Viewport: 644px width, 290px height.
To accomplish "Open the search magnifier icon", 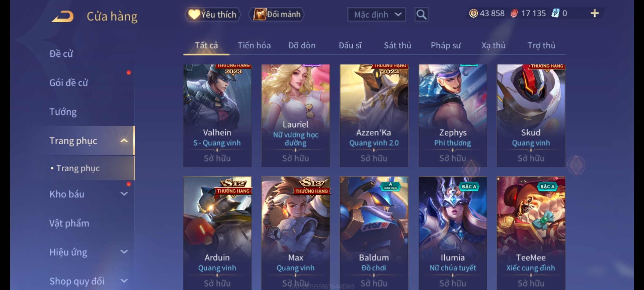I will pyautogui.click(x=421, y=15).
